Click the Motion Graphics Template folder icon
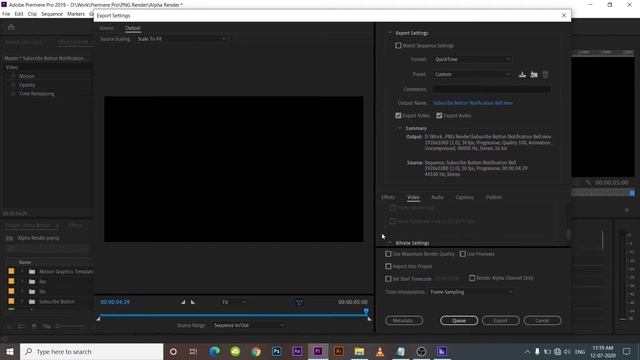The height and width of the screenshot is (360, 640). (32, 271)
